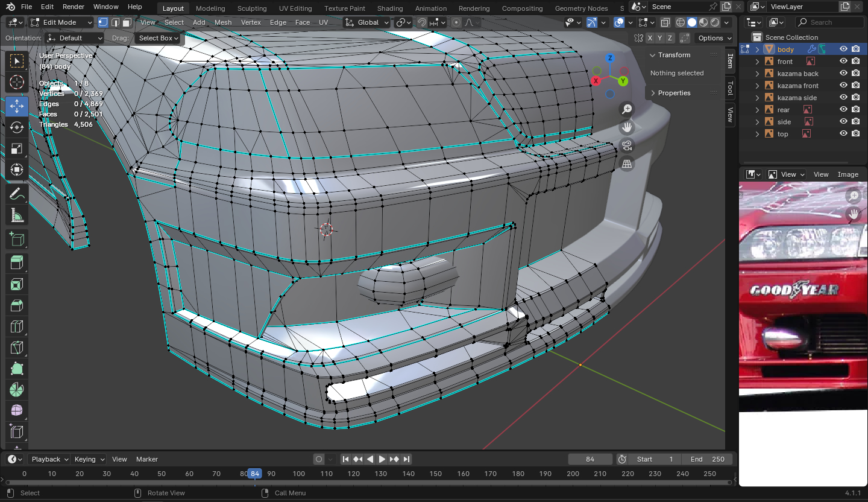
Task: Open the Edit Mode dropdown
Action: (61, 22)
